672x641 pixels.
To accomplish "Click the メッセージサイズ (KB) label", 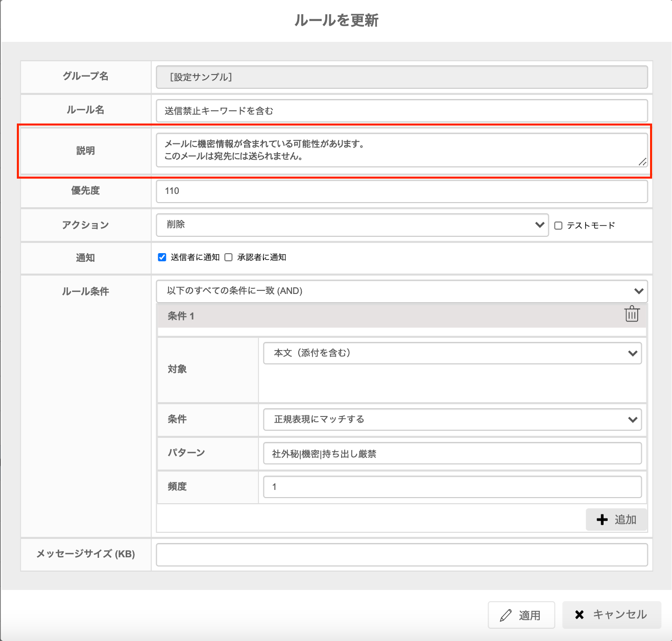I will [x=85, y=554].
